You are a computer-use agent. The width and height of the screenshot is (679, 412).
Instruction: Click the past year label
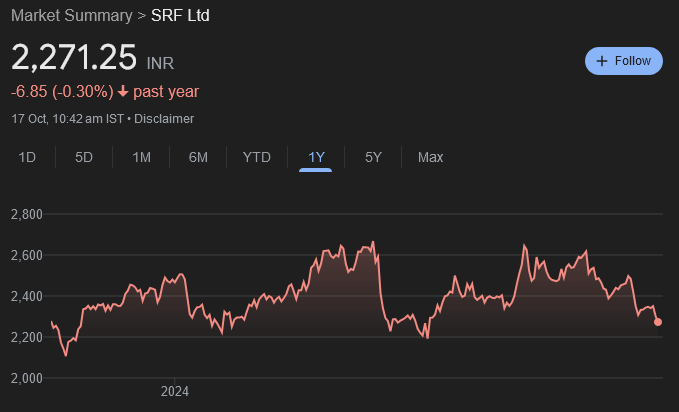(x=166, y=92)
